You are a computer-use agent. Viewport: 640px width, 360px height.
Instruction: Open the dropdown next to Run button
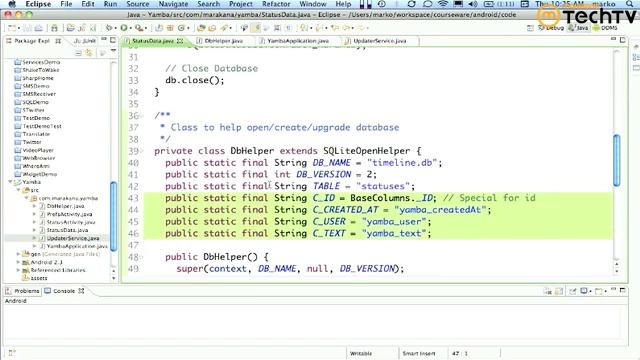(130, 29)
